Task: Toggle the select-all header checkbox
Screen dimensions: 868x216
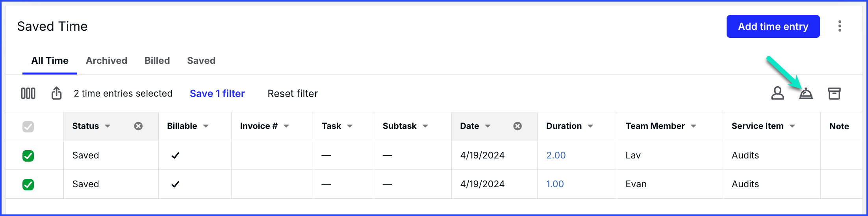Action: [28, 127]
